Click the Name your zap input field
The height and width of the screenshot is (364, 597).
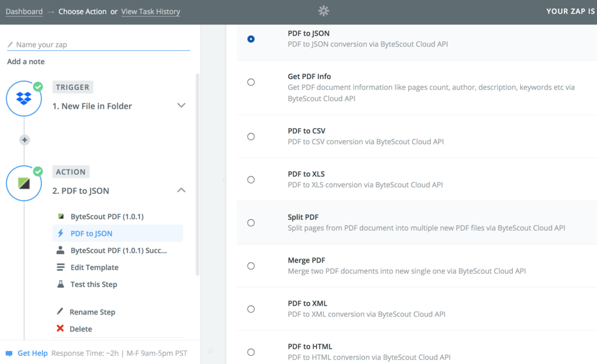tap(98, 44)
